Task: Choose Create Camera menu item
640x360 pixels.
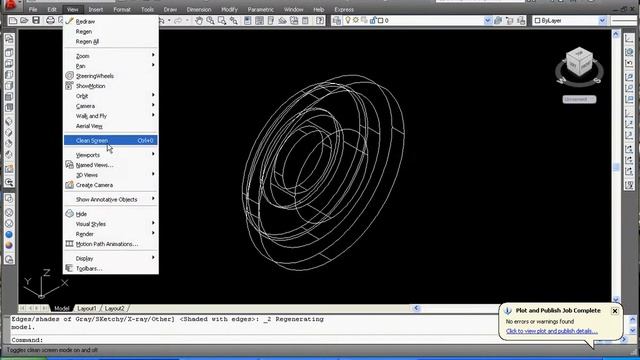Action: 111,185
